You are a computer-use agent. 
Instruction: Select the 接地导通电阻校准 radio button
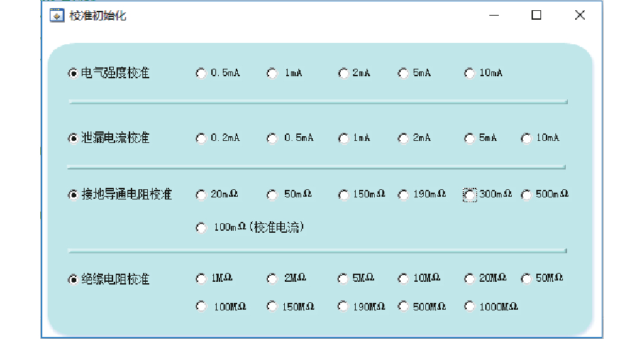(73, 195)
